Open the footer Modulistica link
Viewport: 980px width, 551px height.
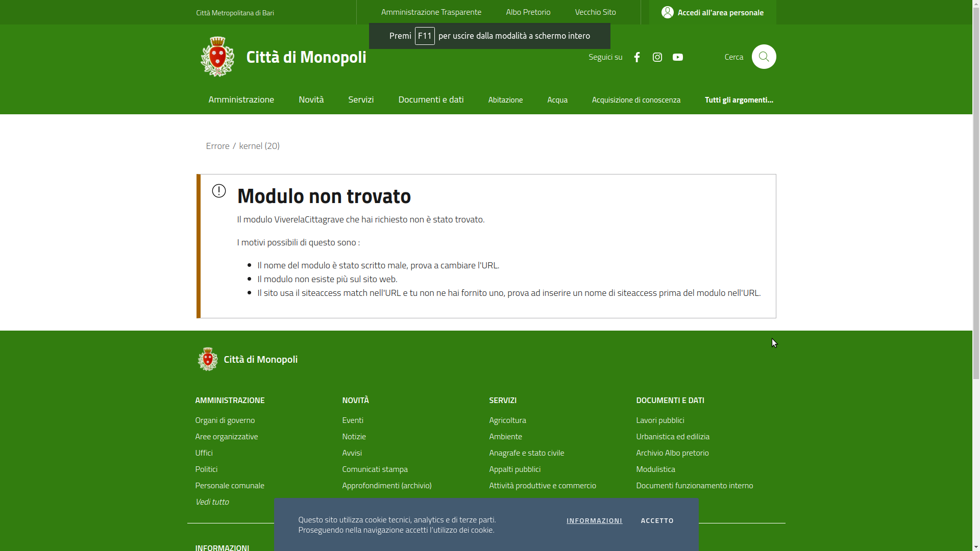pos(655,469)
